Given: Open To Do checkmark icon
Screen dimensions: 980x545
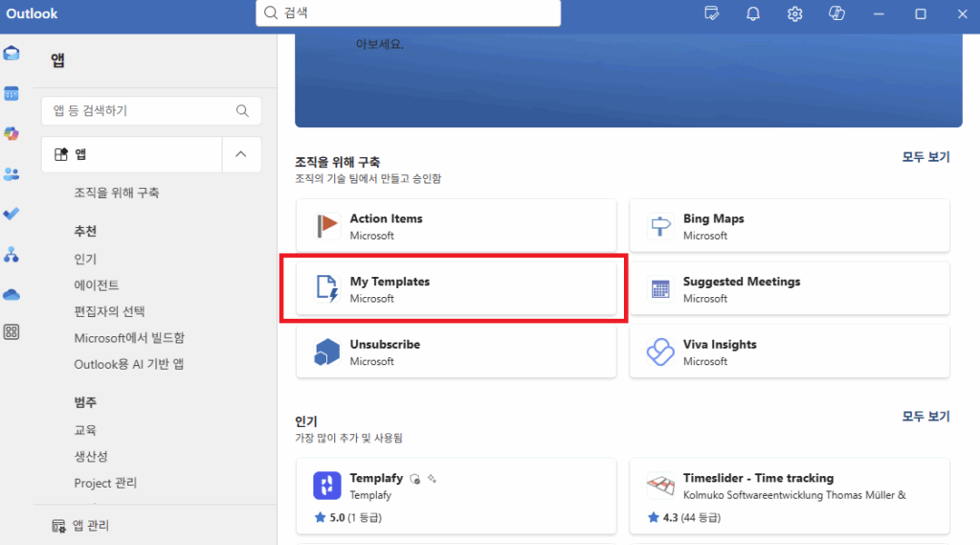Looking at the screenshot, I should tap(11, 214).
